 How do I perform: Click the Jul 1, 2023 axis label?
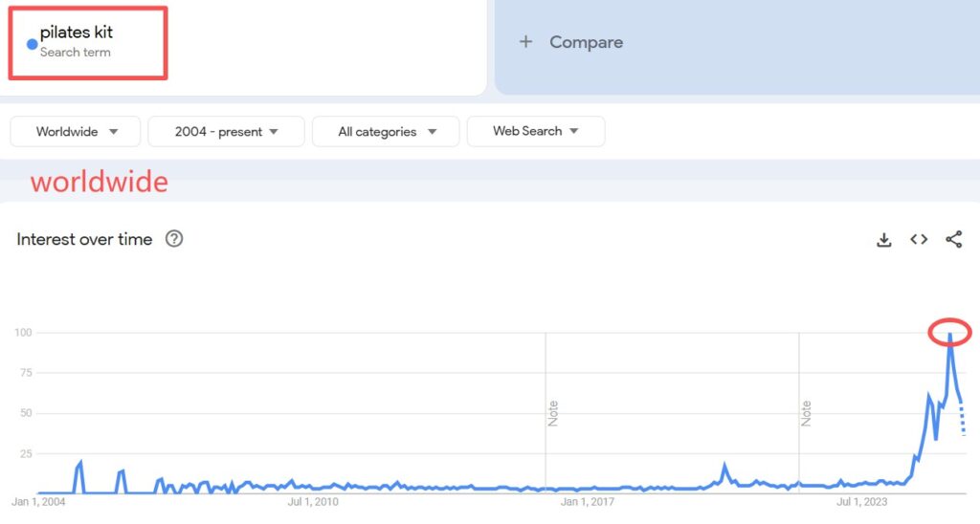[862, 501]
